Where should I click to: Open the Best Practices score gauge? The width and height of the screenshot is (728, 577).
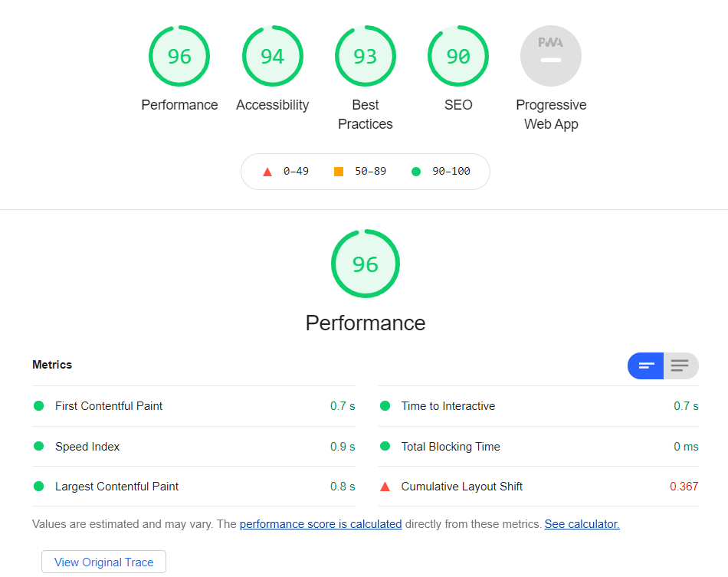[366, 56]
